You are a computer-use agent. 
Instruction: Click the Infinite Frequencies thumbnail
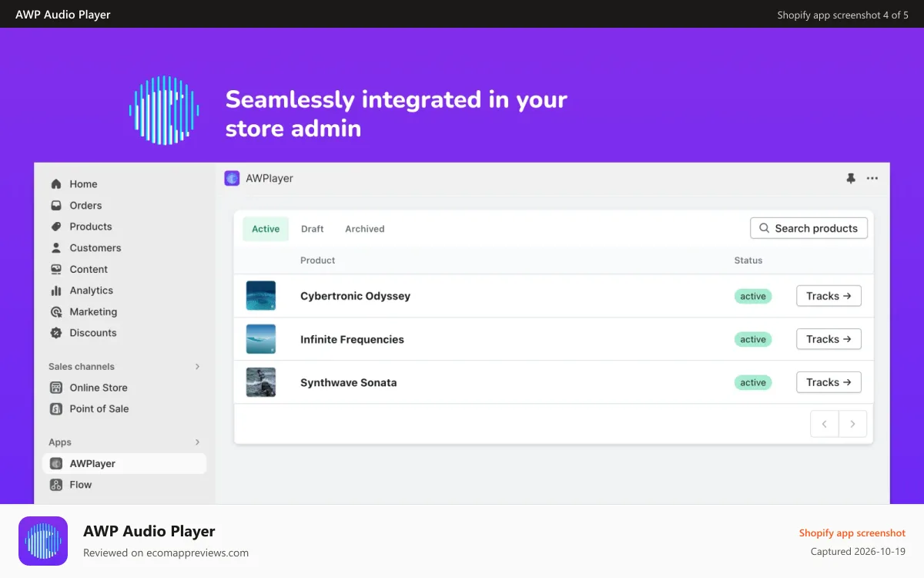click(261, 339)
